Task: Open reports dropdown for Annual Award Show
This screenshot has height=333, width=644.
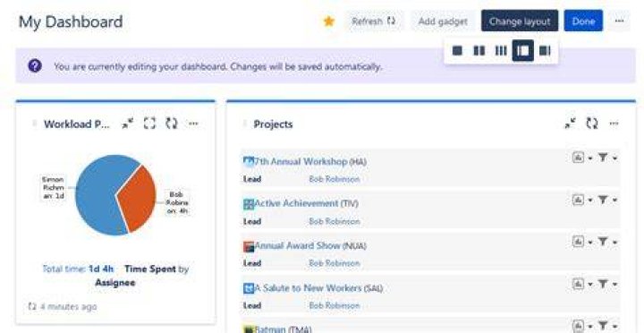Action: (582, 242)
